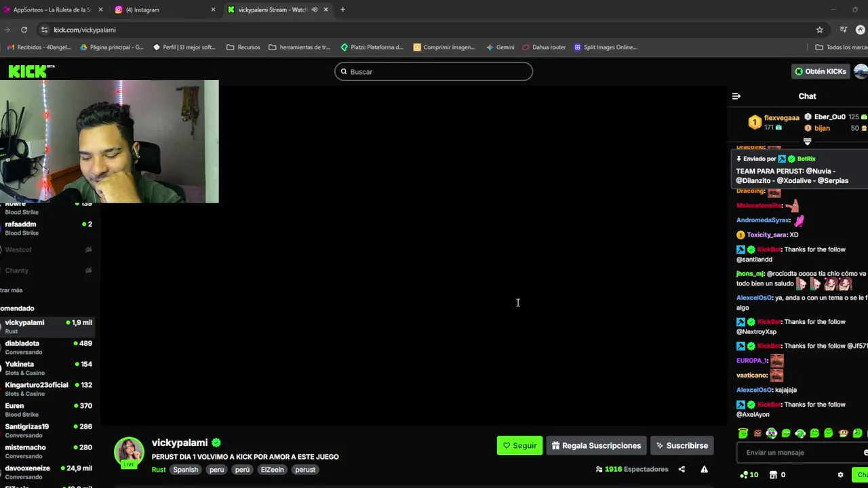Open the site information icon in the address bar
Viewport: 868px width, 488px height.
pyautogui.click(x=44, y=30)
